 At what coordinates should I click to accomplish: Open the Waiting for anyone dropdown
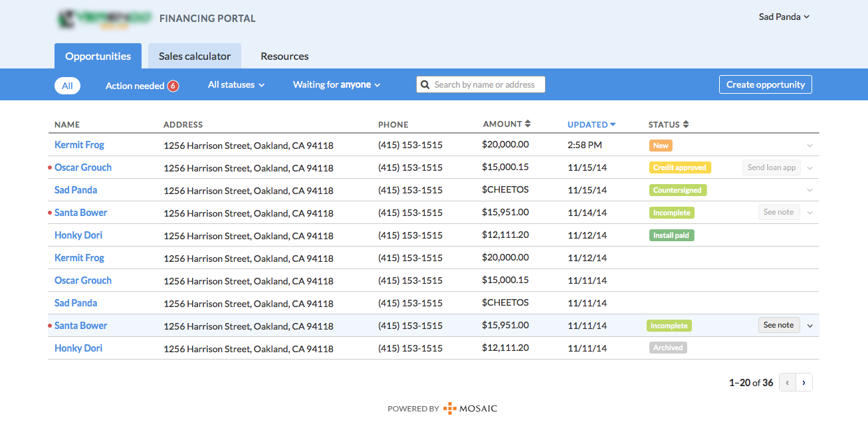click(336, 85)
